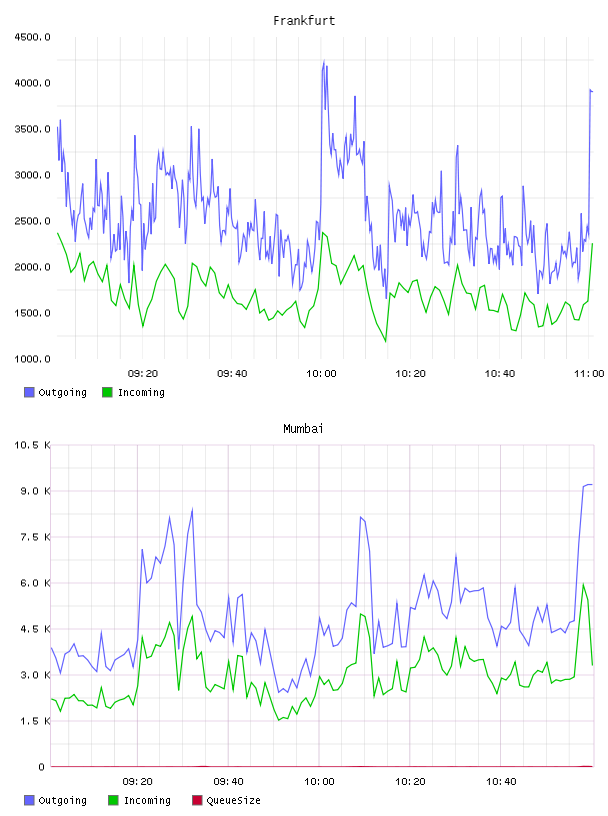Click the red QueueSize swatch in Mumbai legend
The image size is (608, 816).
[x=197, y=800]
